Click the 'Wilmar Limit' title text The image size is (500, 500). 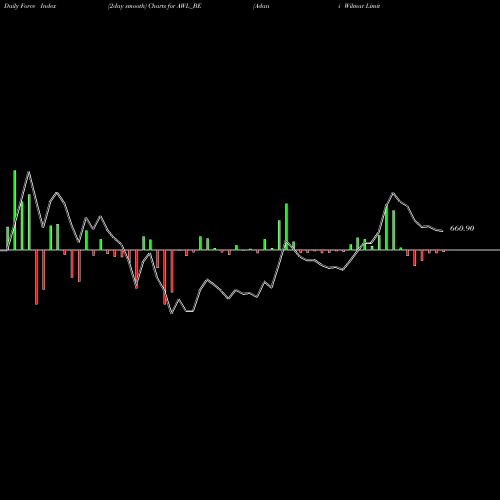pos(362,6)
